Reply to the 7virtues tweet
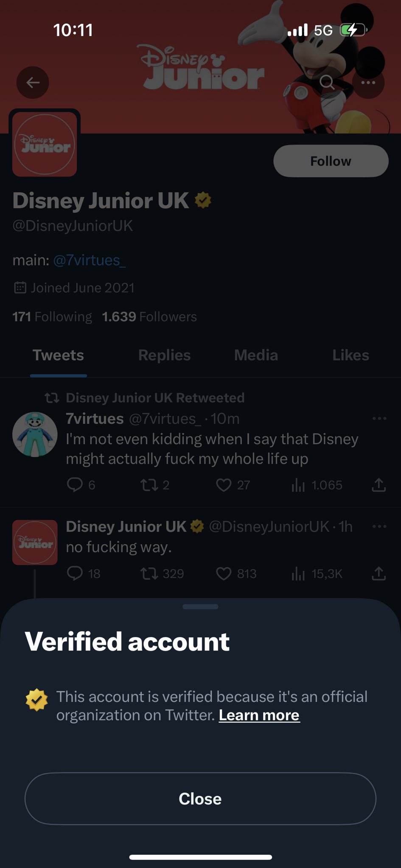Image resolution: width=401 pixels, height=868 pixels. tap(75, 484)
